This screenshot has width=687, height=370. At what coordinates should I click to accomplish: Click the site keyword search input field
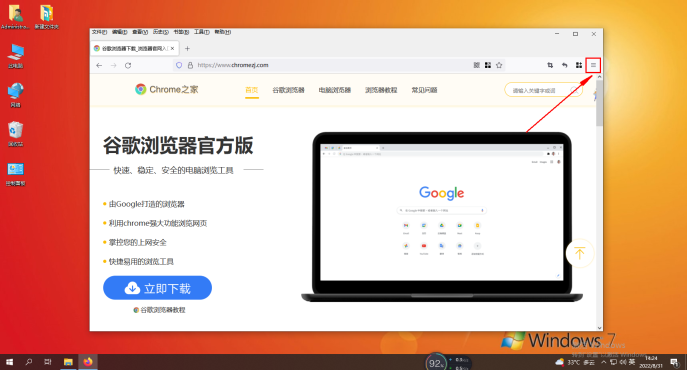(x=539, y=90)
